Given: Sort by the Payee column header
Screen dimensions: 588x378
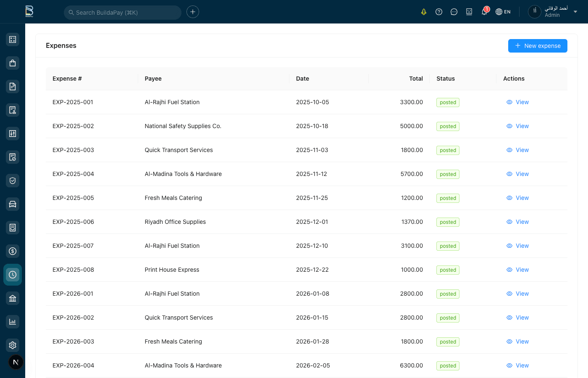Looking at the screenshot, I should click(x=153, y=79).
